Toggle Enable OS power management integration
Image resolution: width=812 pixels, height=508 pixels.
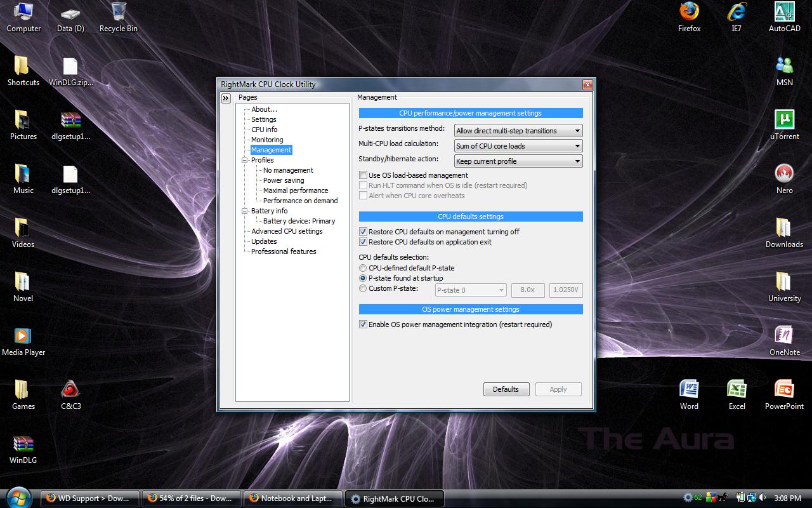pos(455,324)
